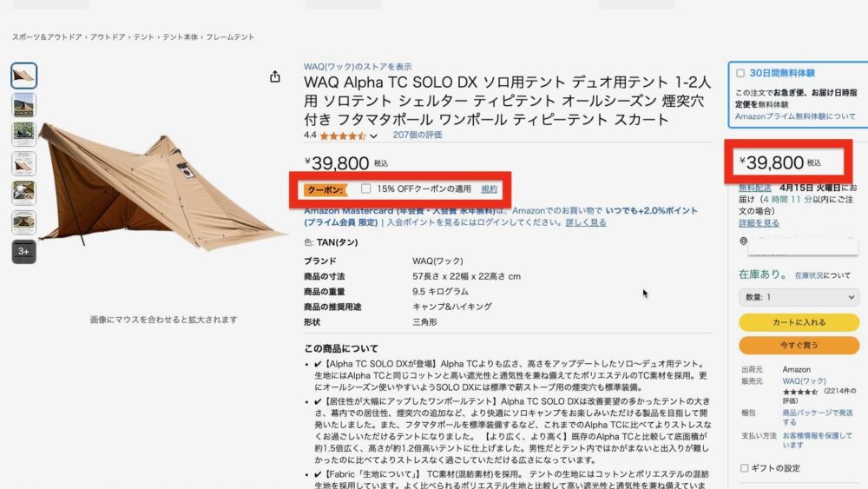Screen dimensions: 868x489
Task: Select the fifth product thumbnail
Action: click(23, 193)
